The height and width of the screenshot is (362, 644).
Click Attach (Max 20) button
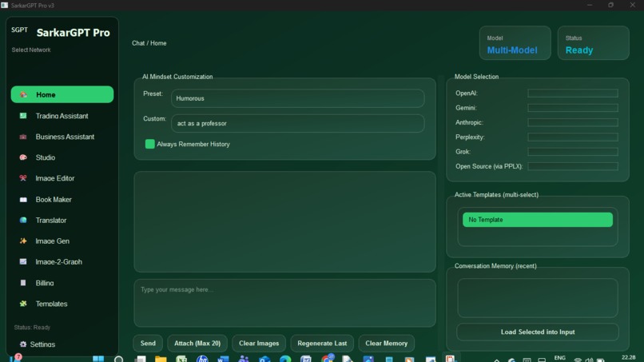pyautogui.click(x=197, y=343)
